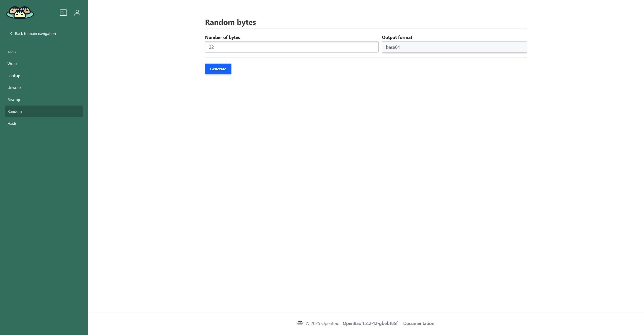The width and height of the screenshot is (644, 335).
Task: Select the Wrap tool
Action: pos(12,64)
